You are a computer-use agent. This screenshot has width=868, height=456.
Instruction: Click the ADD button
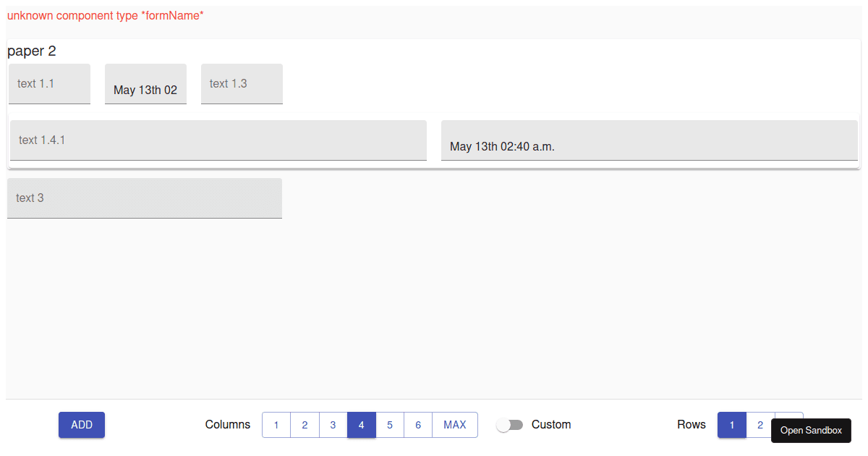[82, 425]
